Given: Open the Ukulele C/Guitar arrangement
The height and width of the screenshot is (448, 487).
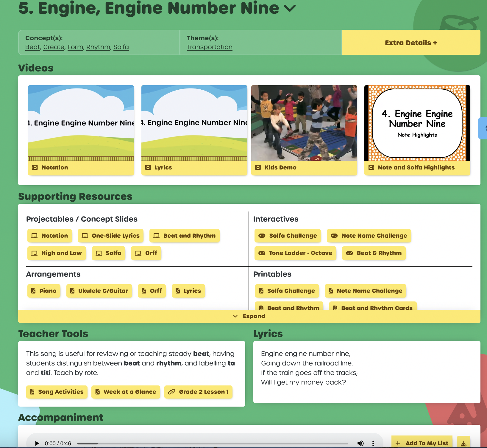Looking at the screenshot, I should (x=99, y=291).
